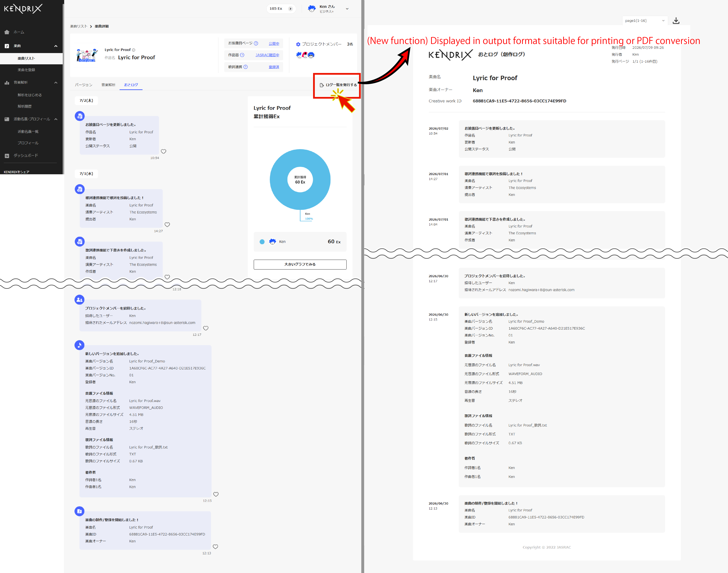Click the project member avatars group
Viewport: 728px width, 573px height.
point(305,55)
